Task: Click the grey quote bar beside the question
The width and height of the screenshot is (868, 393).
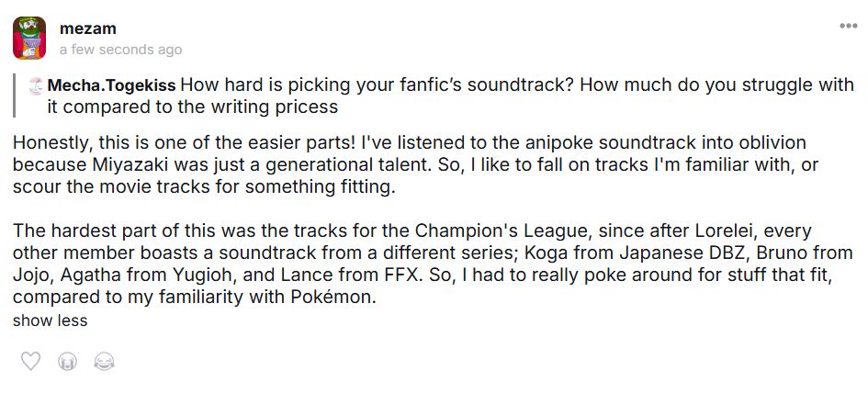Action: pyautogui.click(x=15, y=95)
